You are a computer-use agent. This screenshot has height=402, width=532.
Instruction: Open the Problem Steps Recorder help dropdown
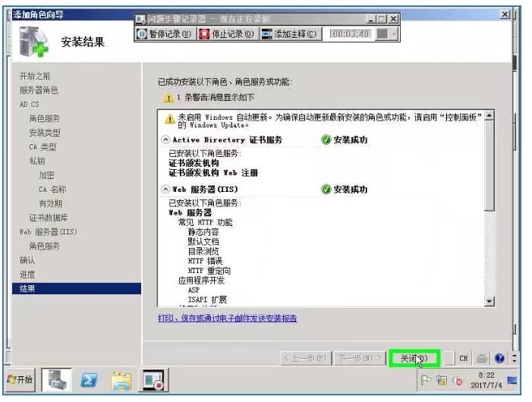[394, 34]
